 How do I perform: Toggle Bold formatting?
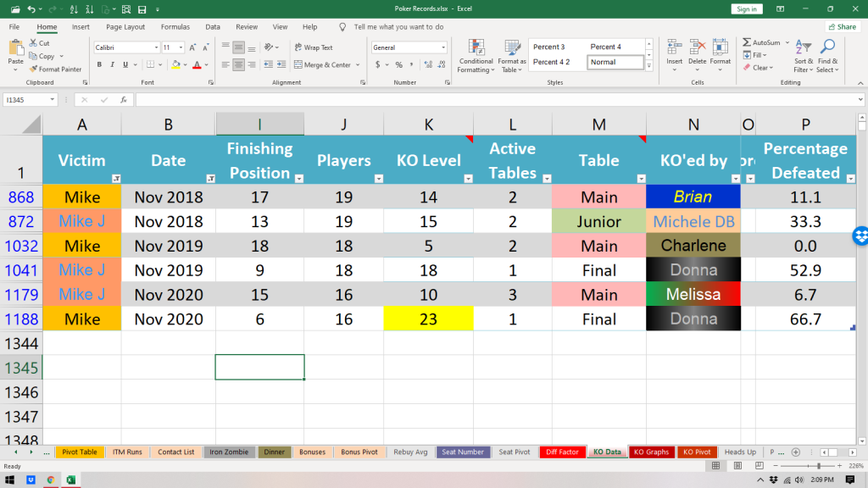pos(99,64)
